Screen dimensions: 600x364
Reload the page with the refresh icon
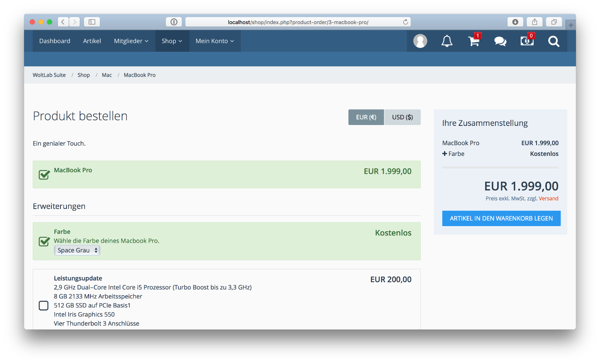tap(405, 22)
